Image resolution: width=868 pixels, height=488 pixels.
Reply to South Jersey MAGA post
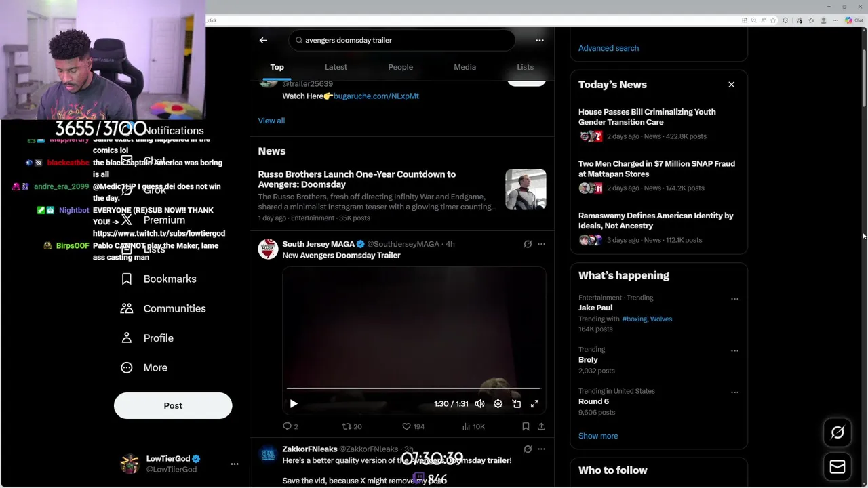click(290, 426)
